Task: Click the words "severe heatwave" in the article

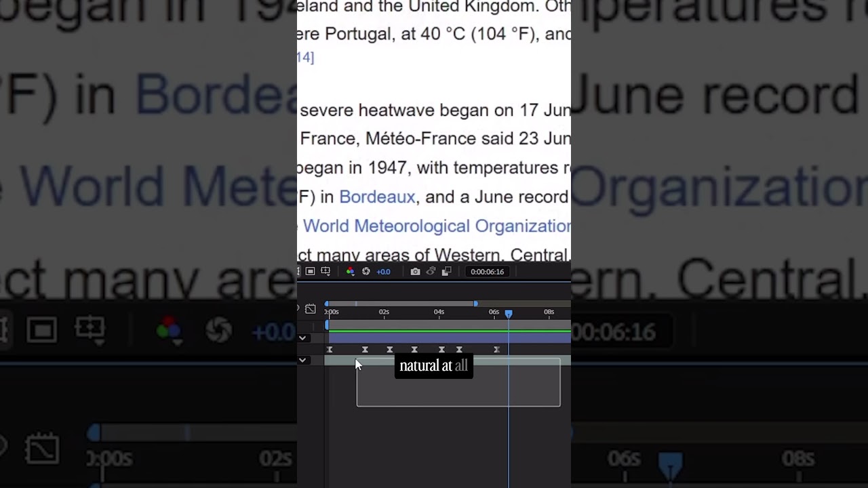Action: (368, 110)
